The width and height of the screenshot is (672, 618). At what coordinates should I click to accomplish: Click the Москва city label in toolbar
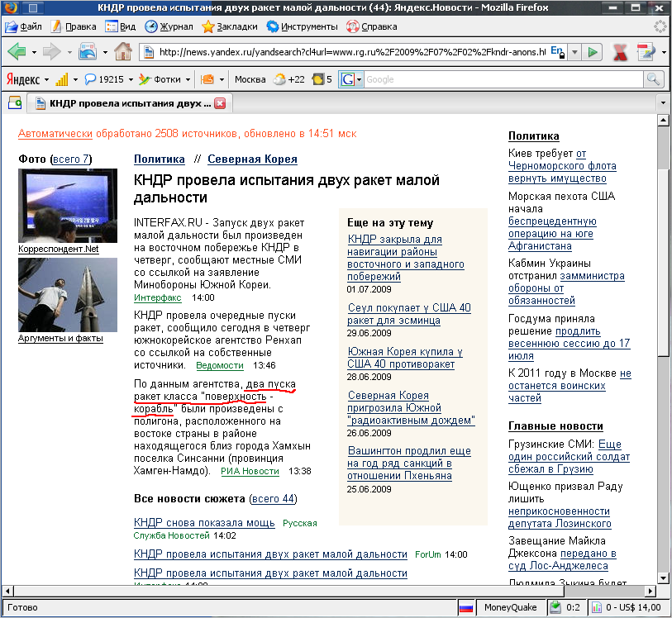click(250, 79)
